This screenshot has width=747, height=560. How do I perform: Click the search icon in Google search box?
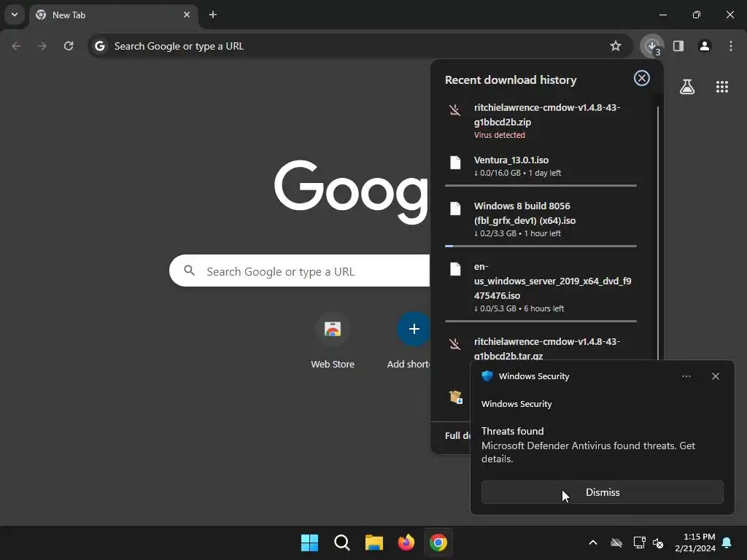coord(189,271)
